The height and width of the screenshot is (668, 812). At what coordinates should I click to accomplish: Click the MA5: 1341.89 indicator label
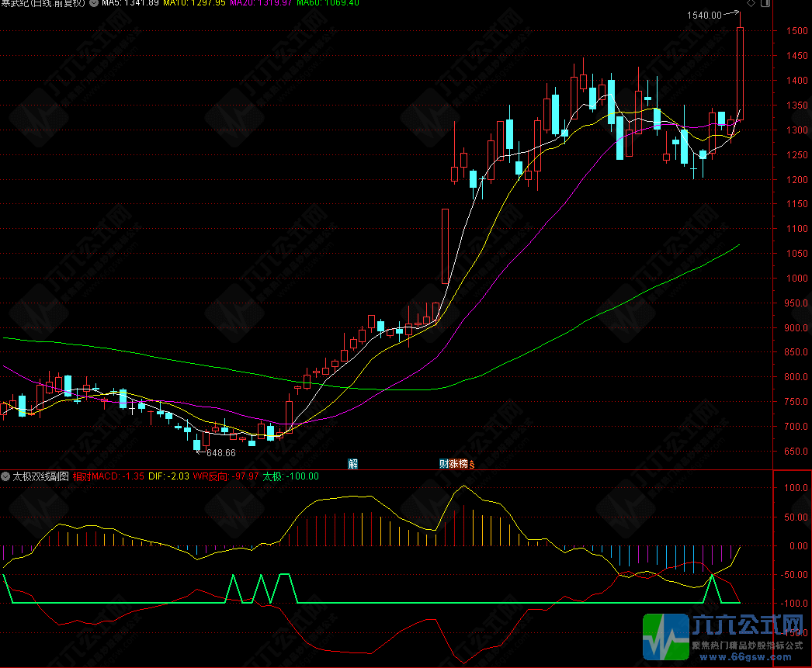click(130, 2)
